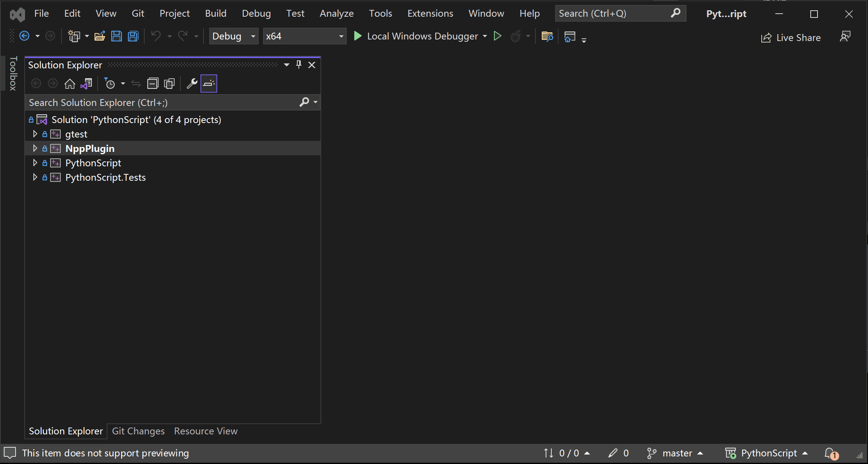
Task: Click the Live Share button
Action: coord(791,38)
